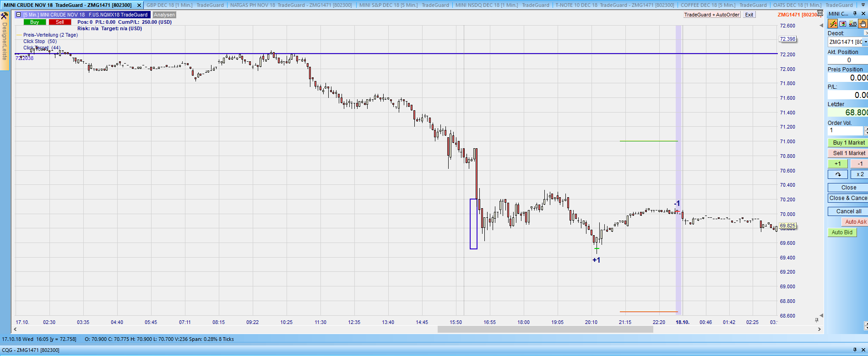Image resolution: width=868 pixels, height=356 pixels.
Task: Click the lightning bolt icon in order panel
Action: (x=833, y=24)
